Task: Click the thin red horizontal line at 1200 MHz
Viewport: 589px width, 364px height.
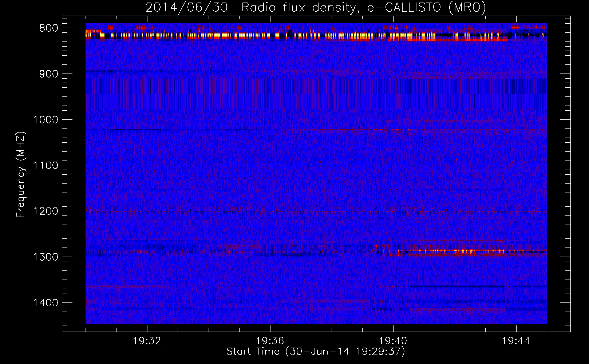Action: point(316,212)
